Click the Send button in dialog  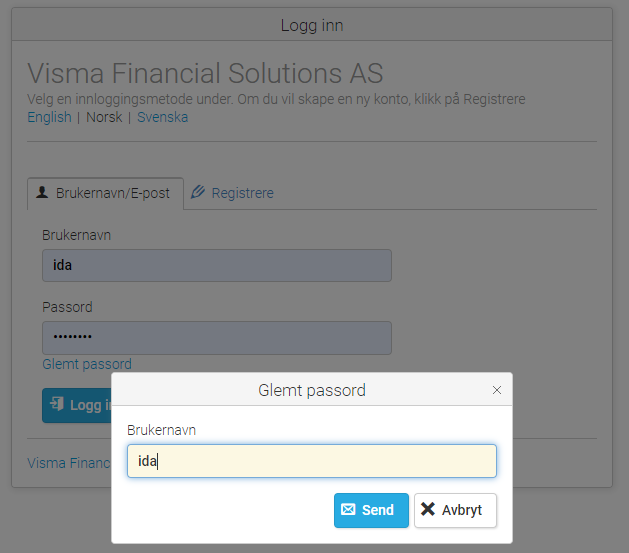(371, 510)
